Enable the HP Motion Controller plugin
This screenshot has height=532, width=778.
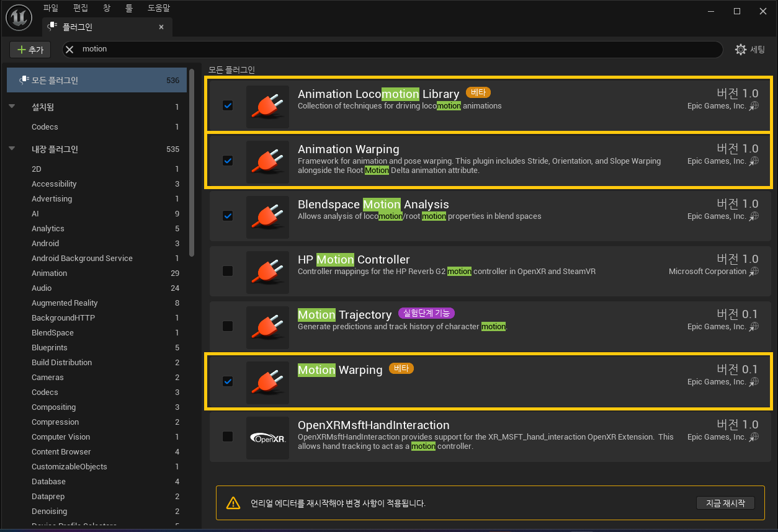tap(228, 271)
